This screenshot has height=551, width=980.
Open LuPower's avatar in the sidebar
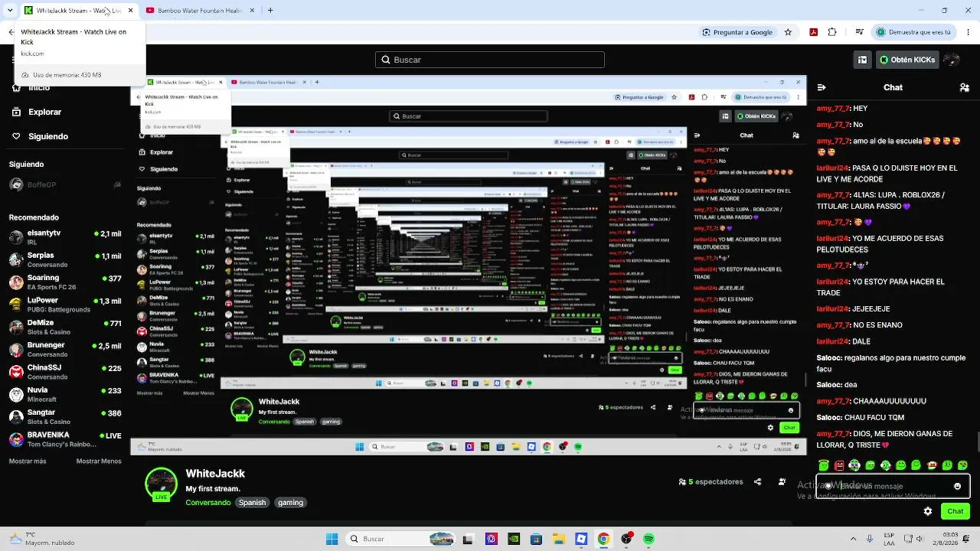click(x=16, y=305)
